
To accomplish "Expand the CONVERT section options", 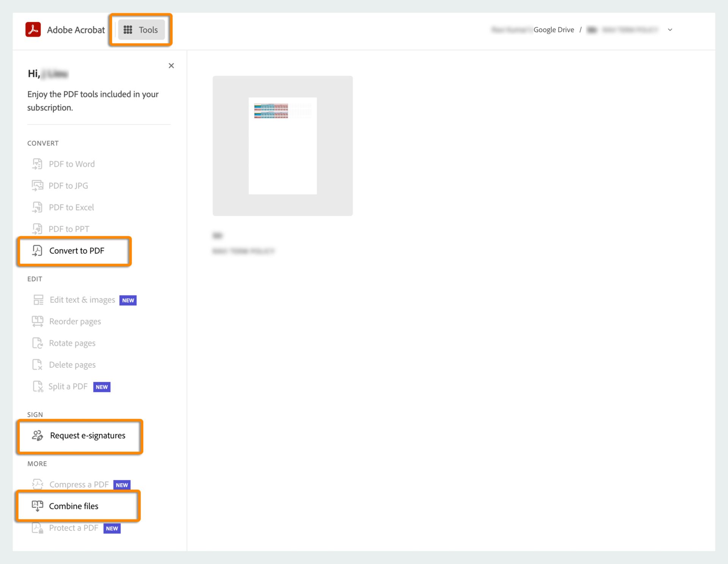I will coord(44,143).
